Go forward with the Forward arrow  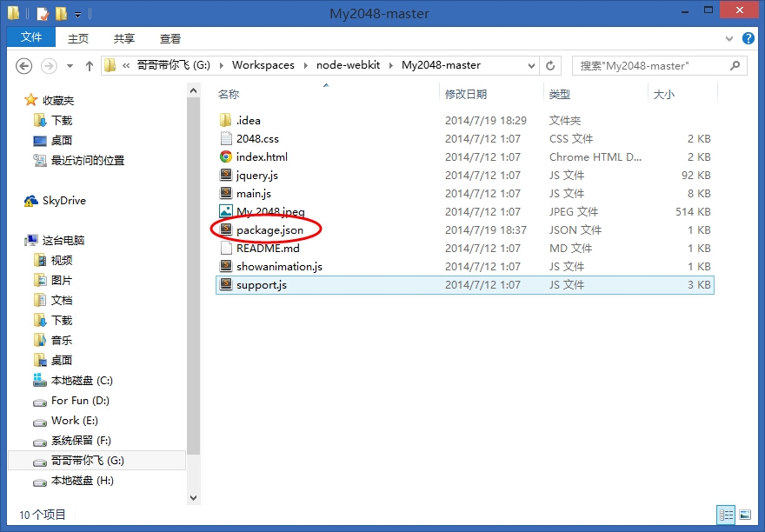(49, 65)
